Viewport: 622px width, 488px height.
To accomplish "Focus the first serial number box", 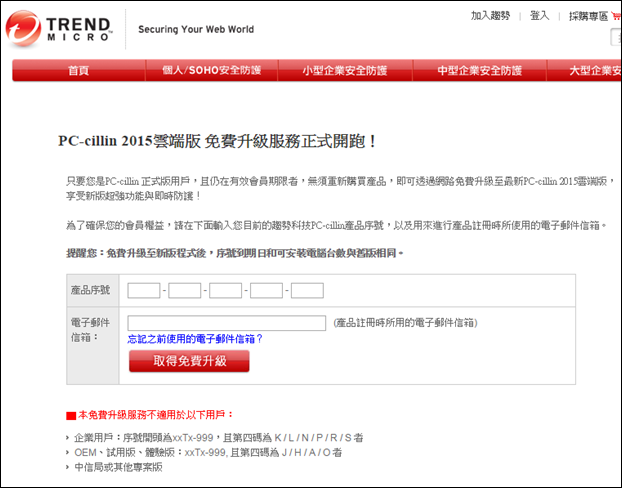I will (x=144, y=290).
